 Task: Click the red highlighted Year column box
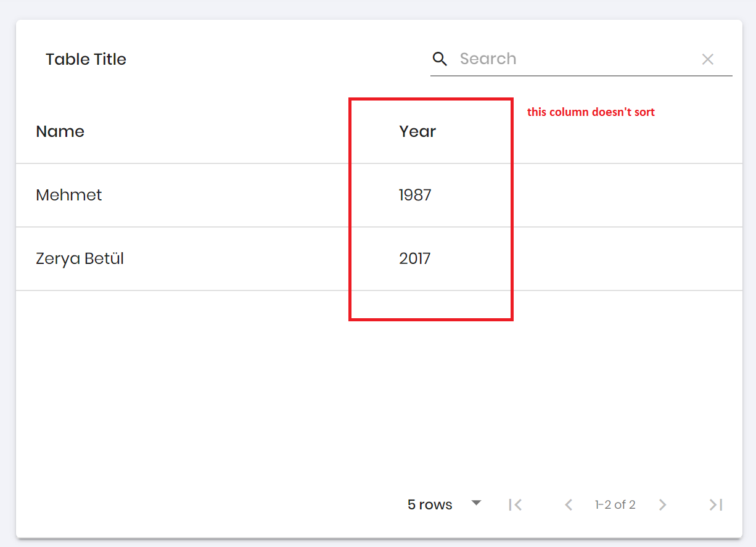pyautogui.click(x=430, y=208)
